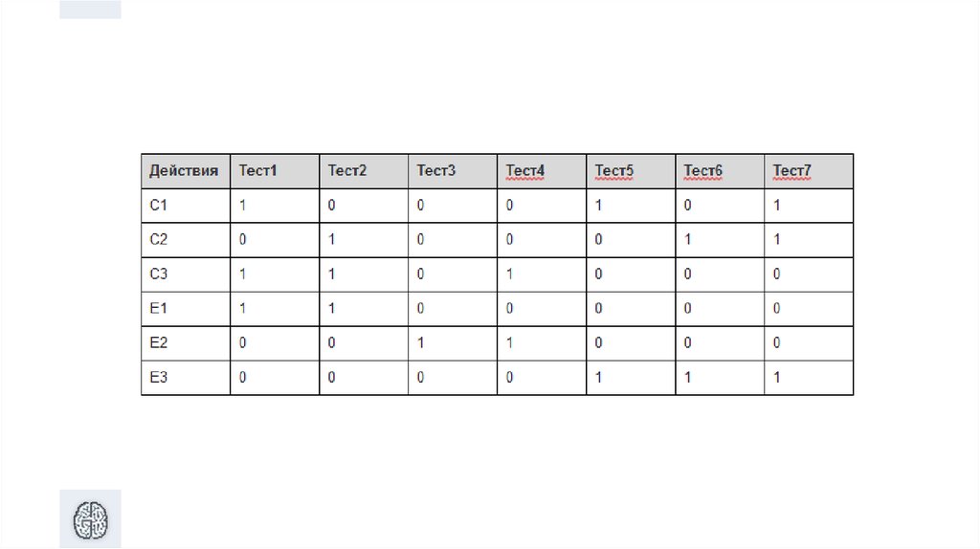The width and height of the screenshot is (980, 549).
Task: Click the brain logo icon
Action: tap(91, 519)
